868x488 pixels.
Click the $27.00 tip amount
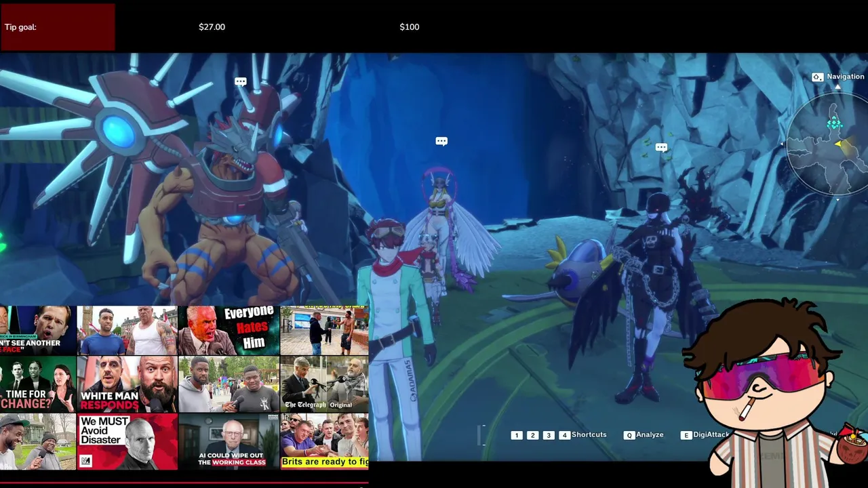[x=212, y=27]
